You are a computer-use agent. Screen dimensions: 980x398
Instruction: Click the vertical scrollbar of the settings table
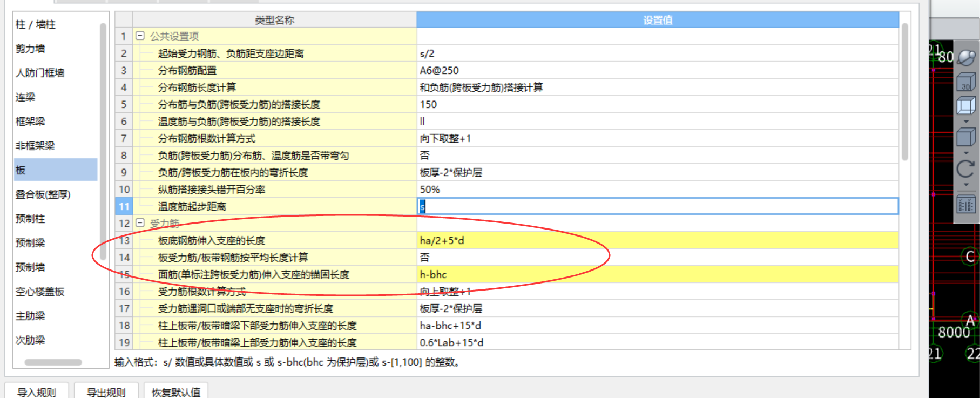(905, 92)
